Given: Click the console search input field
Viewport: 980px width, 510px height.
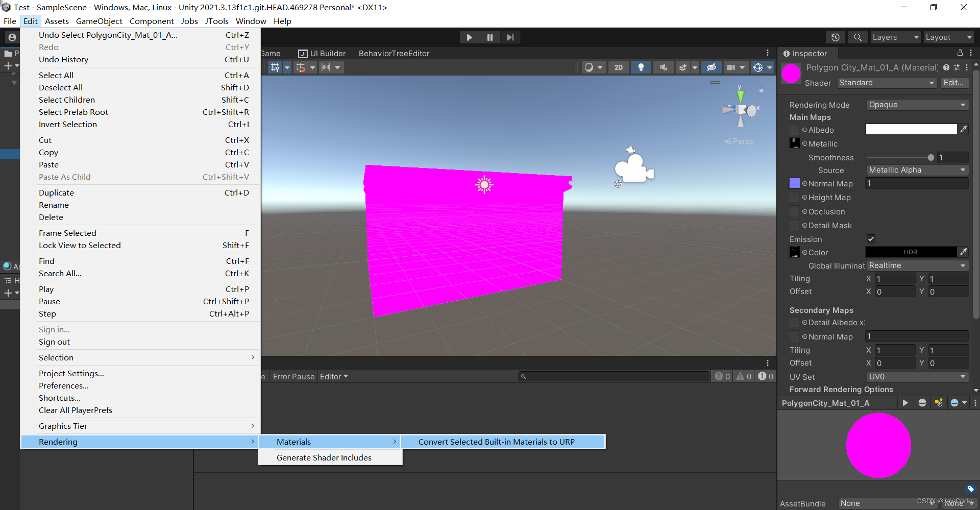Looking at the screenshot, I should 614,376.
